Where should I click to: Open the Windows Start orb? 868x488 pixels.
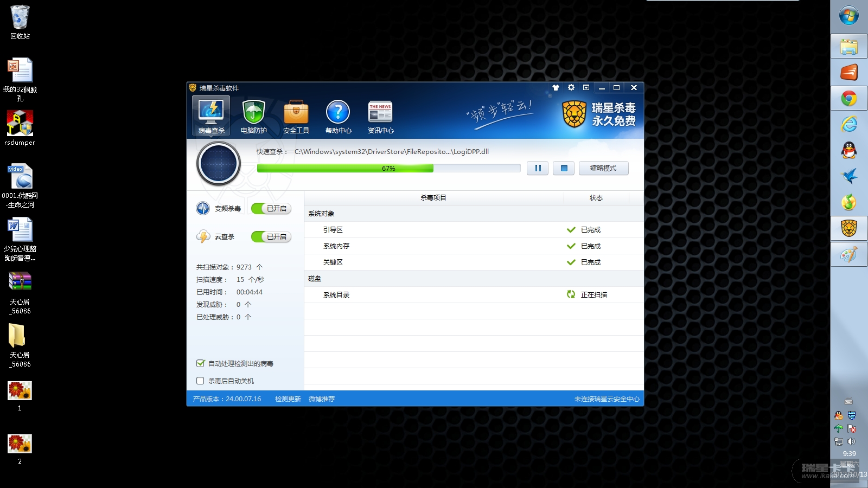coord(849,16)
